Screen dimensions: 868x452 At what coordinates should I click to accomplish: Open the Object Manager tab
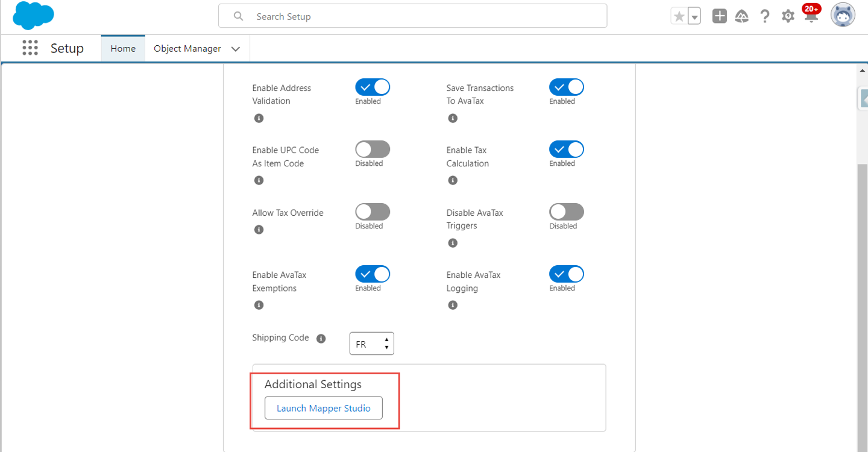pos(187,48)
